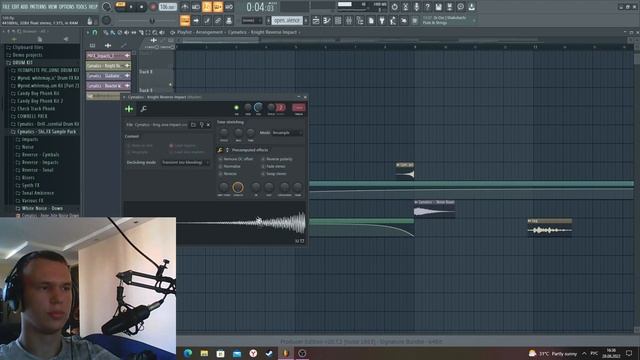
Task: Open the ADD menu
Action: click(x=23, y=7)
